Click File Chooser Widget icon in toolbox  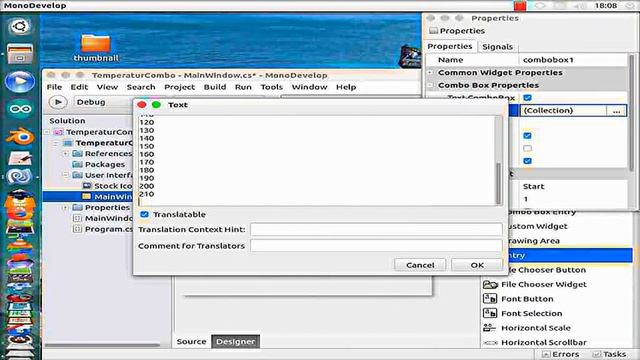point(489,284)
